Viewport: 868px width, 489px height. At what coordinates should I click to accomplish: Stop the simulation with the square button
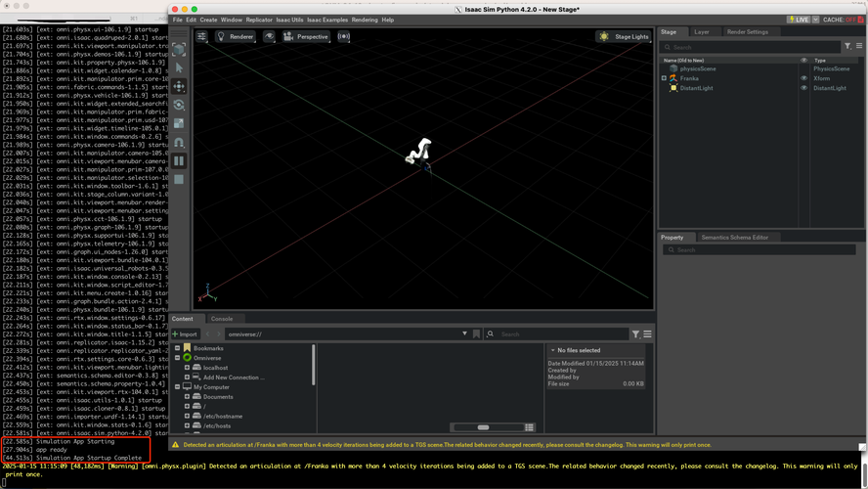tap(179, 179)
